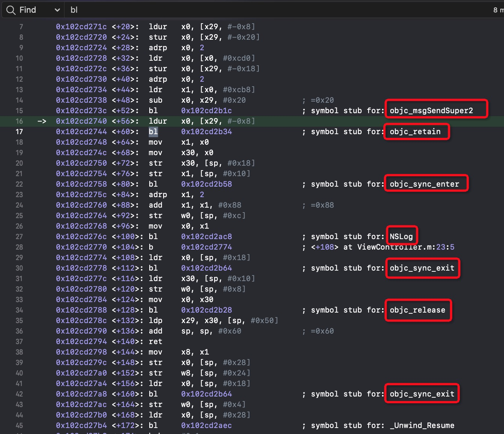The height and width of the screenshot is (434, 504).
Task: Open the Find mode dropdown chevron
Action: pyautogui.click(x=57, y=10)
